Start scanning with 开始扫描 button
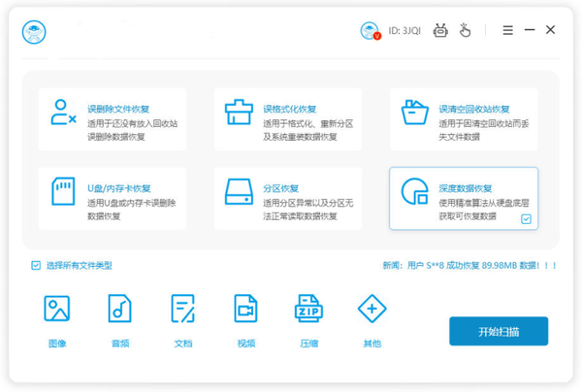582x392 pixels. (x=499, y=331)
